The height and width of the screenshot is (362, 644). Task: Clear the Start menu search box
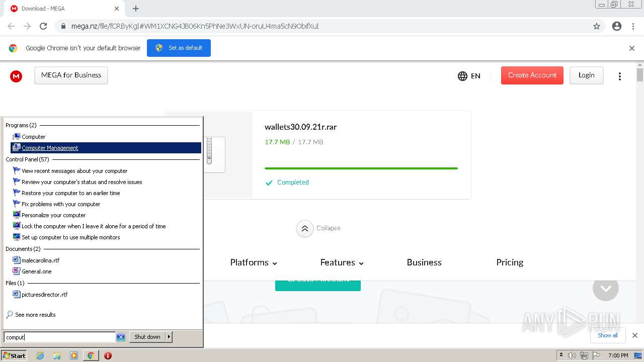point(121,337)
